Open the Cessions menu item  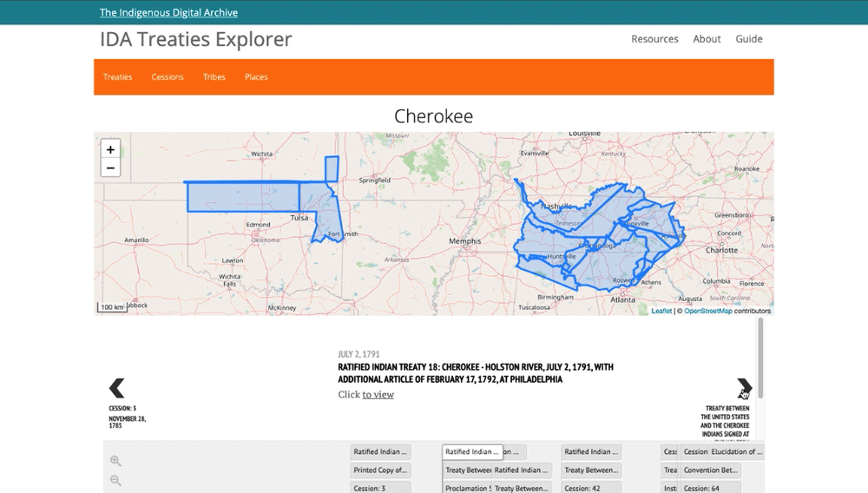click(168, 77)
